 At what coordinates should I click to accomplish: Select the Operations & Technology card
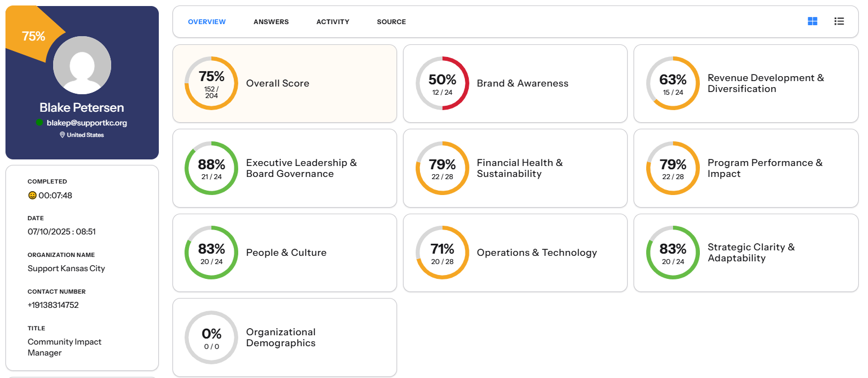pyautogui.click(x=515, y=253)
